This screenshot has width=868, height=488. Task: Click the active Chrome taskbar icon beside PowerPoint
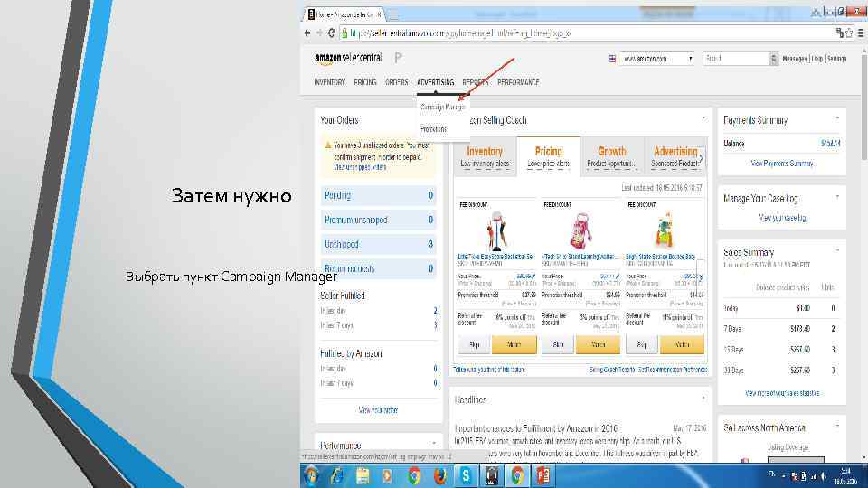517,476
